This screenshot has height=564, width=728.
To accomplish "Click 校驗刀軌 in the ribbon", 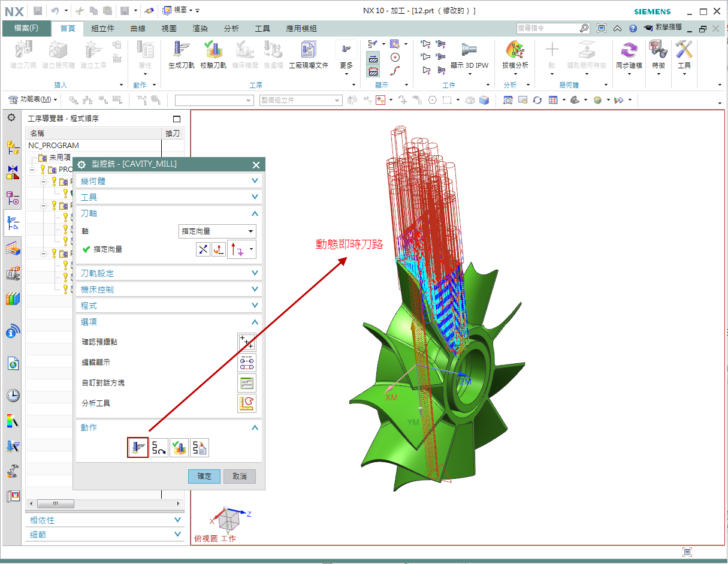I will pos(213,55).
